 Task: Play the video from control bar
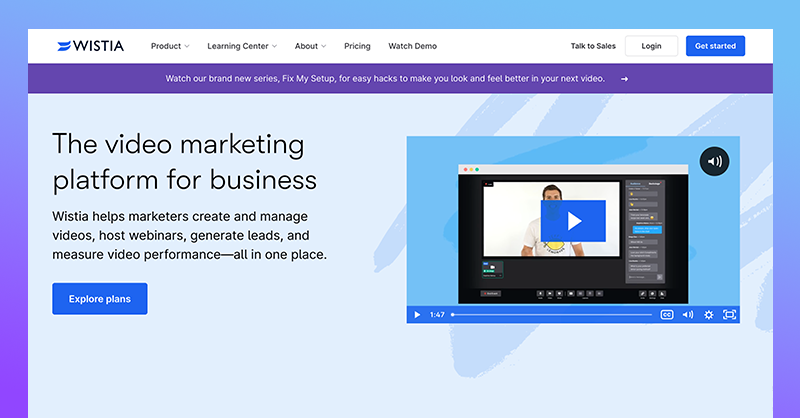(417, 314)
